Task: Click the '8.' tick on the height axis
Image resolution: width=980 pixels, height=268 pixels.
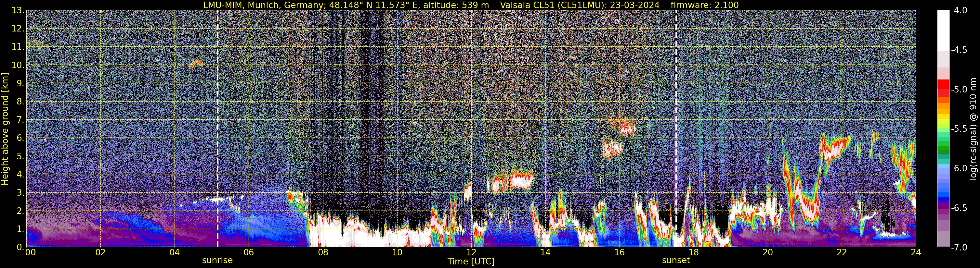Action: click(20, 102)
